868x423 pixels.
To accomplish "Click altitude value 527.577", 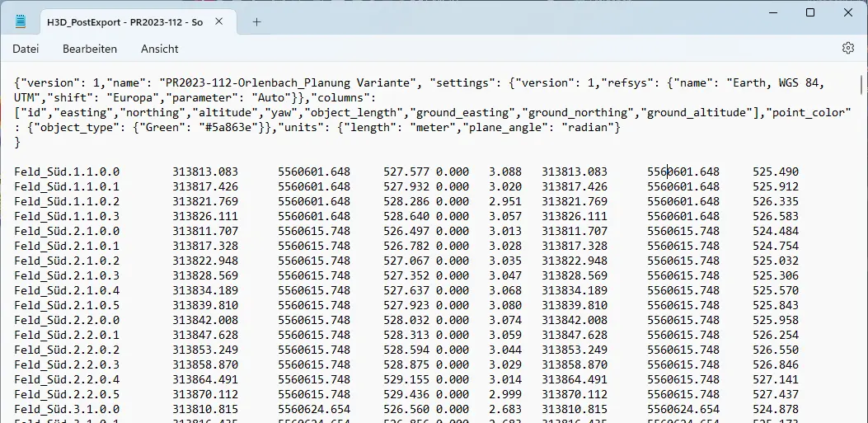I will [x=406, y=172].
